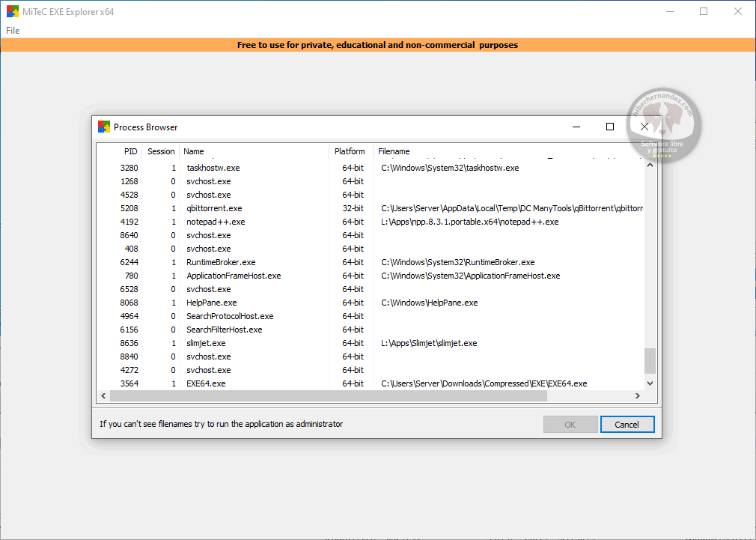Select svchost.exe with PID 1268
756x540 pixels.
pos(371,181)
